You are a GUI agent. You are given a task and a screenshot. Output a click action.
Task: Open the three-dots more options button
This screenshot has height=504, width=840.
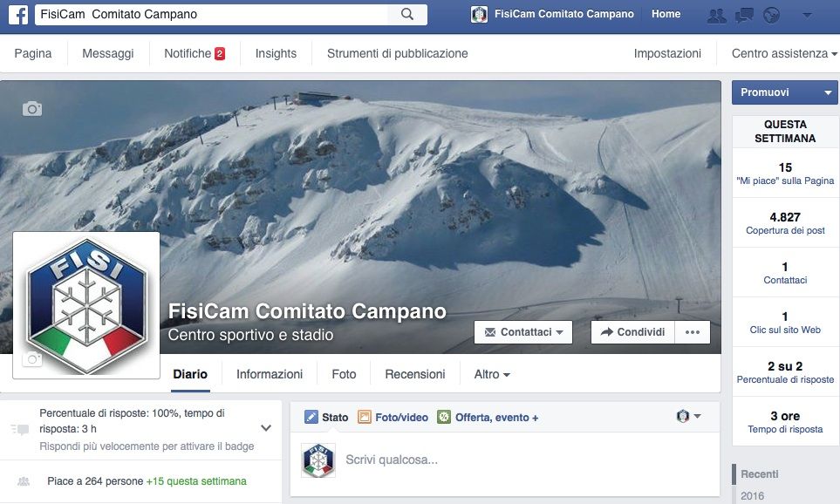[693, 332]
